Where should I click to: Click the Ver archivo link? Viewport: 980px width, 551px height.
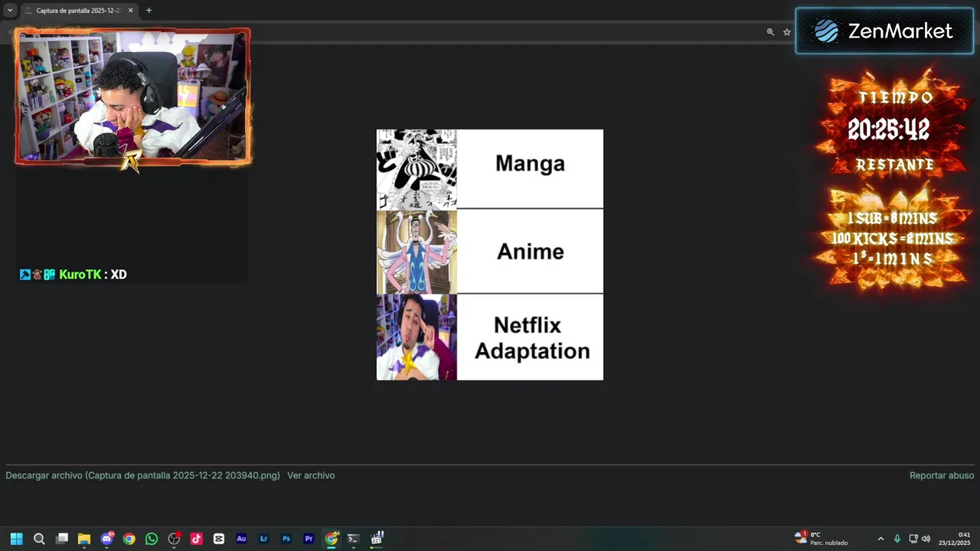coord(311,475)
